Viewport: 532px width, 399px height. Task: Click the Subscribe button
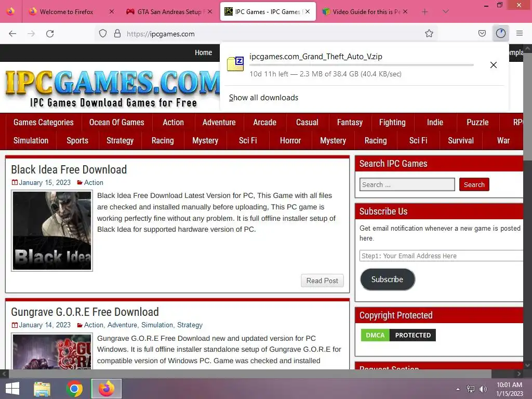point(387,280)
